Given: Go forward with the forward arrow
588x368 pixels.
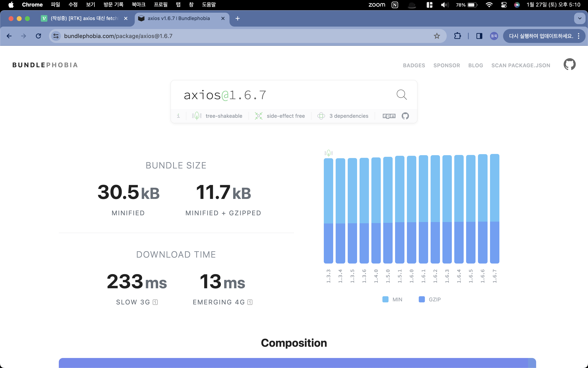Looking at the screenshot, I should pos(23,36).
